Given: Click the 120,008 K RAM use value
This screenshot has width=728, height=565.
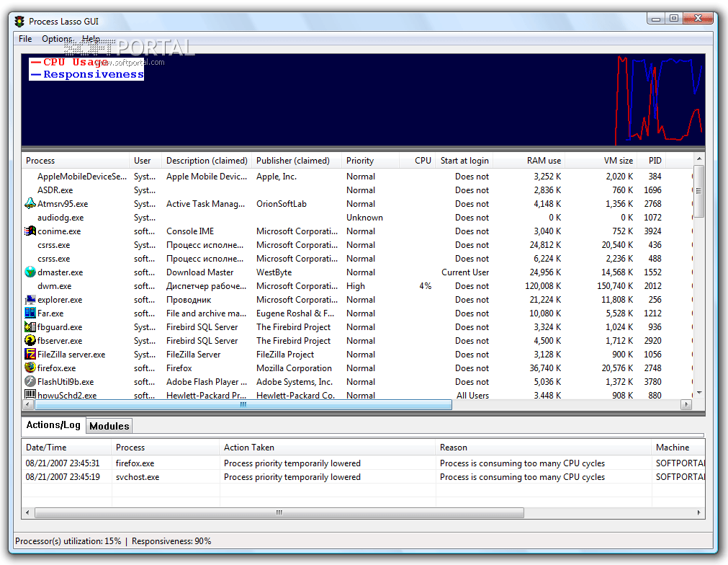Looking at the screenshot, I should pyautogui.click(x=543, y=286).
